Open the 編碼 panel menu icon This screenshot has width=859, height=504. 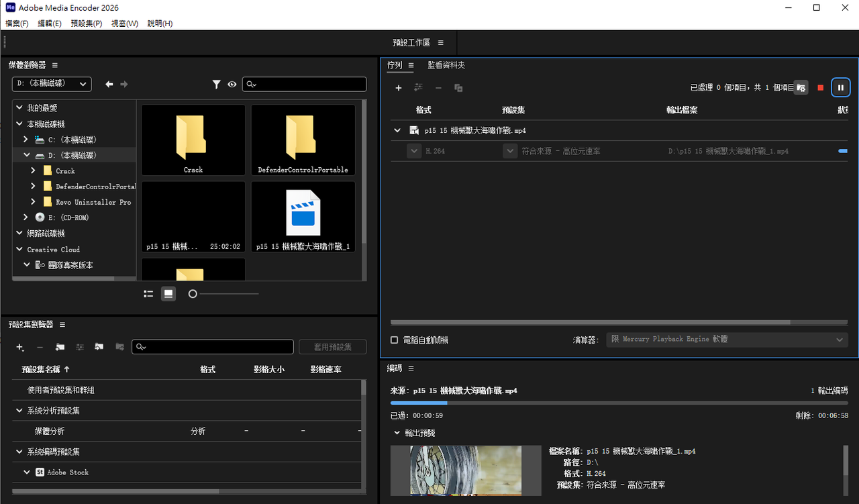click(x=411, y=368)
